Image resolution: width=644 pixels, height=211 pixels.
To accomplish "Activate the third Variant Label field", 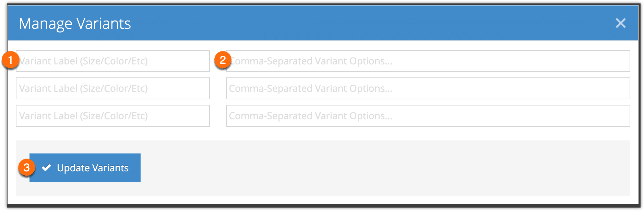I will (x=113, y=116).
